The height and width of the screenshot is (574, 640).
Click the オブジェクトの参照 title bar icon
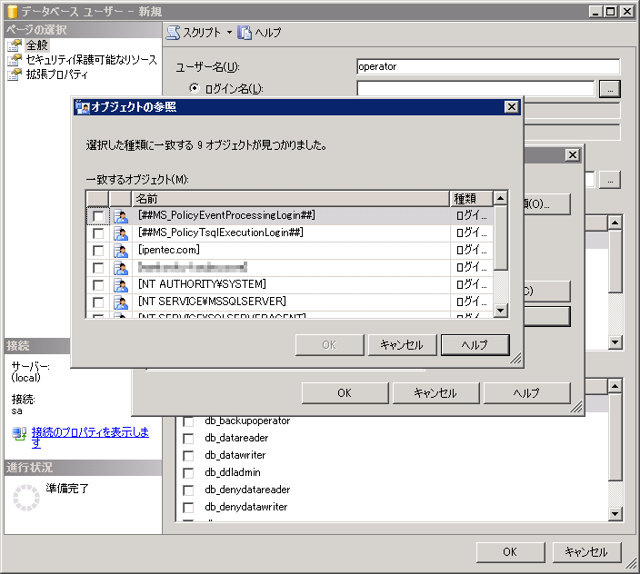pos(83,107)
